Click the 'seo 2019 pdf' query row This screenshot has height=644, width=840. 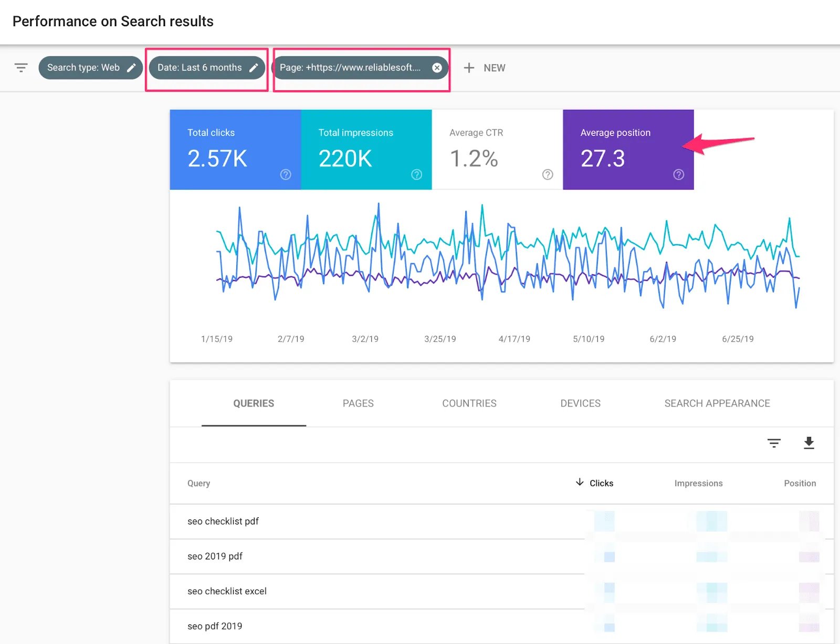click(215, 556)
